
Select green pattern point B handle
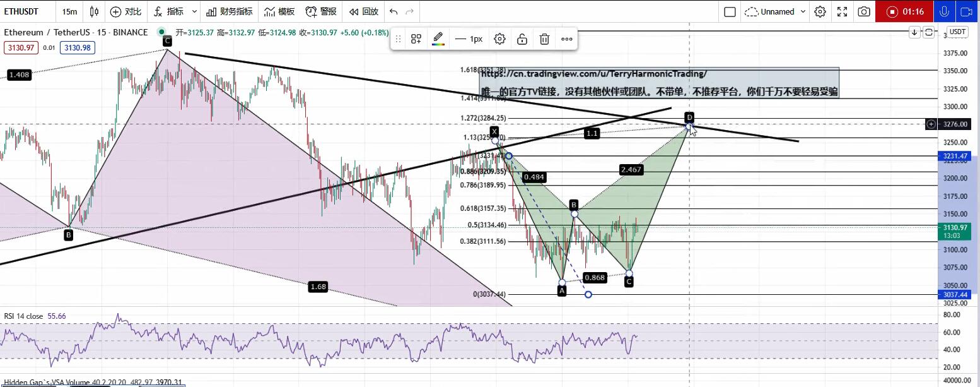coord(575,214)
